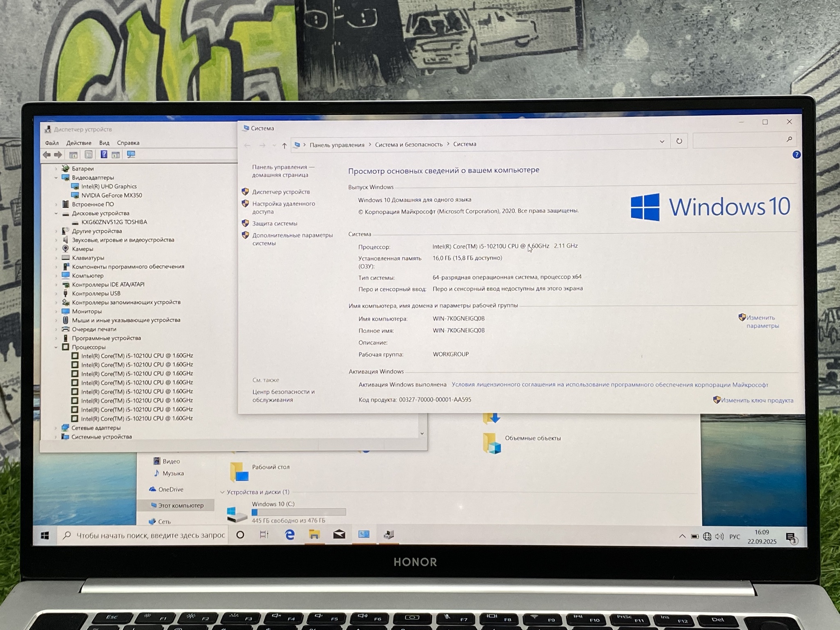Image resolution: width=840 pixels, height=630 pixels.
Task: Click the blue Help icon in Device Manager toolbar
Action: click(x=104, y=155)
